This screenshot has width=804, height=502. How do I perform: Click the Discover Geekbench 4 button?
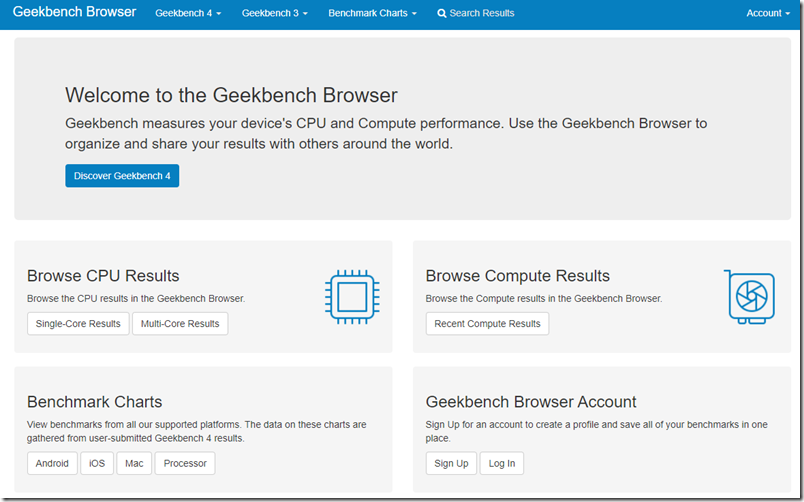point(122,176)
